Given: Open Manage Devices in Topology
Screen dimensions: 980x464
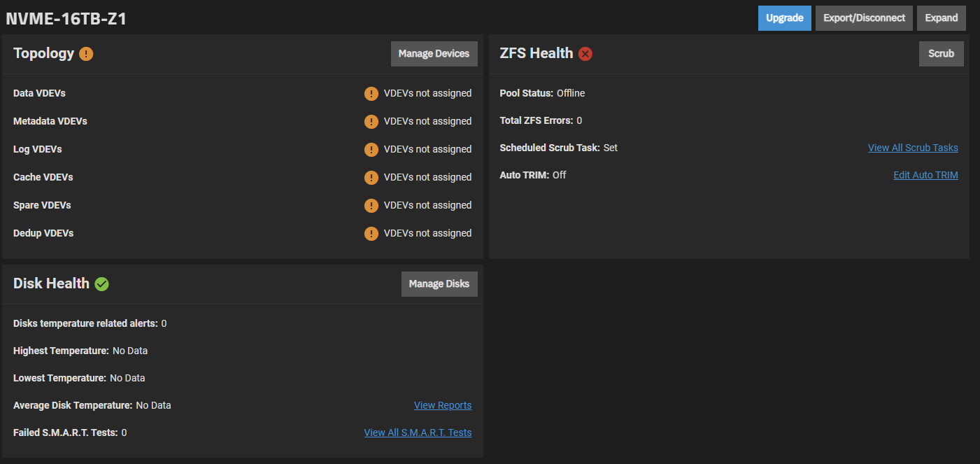Looking at the screenshot, I should pyautogui.click(x=434, y=54).
